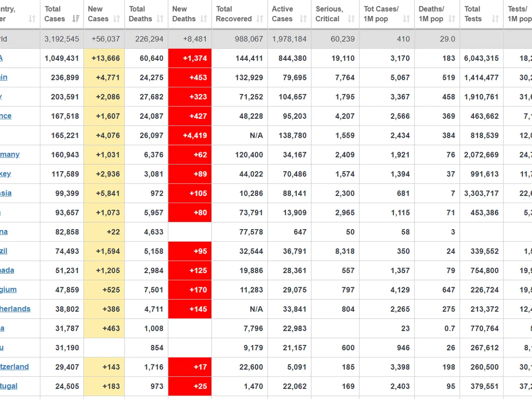This screenshot has width=532, height=399.
Task: Open the Germany country link
Action: pos(10,154)
